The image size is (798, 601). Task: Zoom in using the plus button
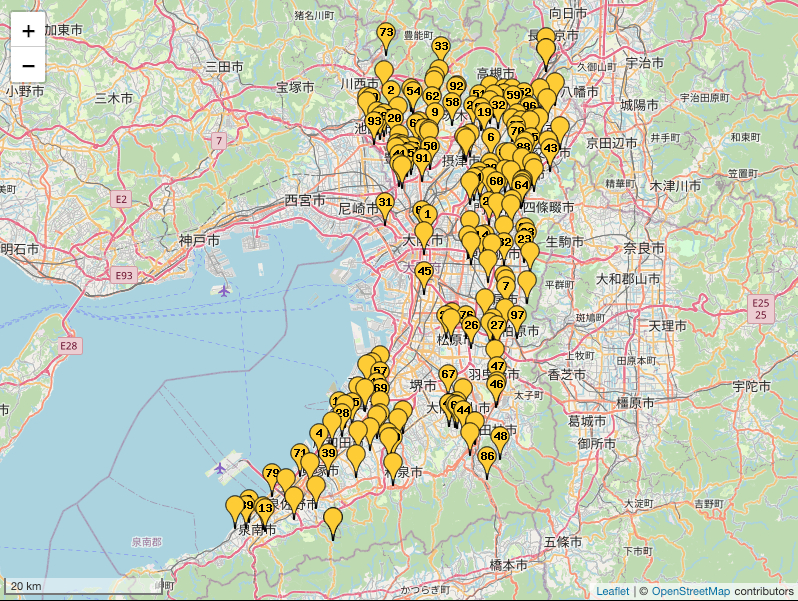(x=28, y=31)
